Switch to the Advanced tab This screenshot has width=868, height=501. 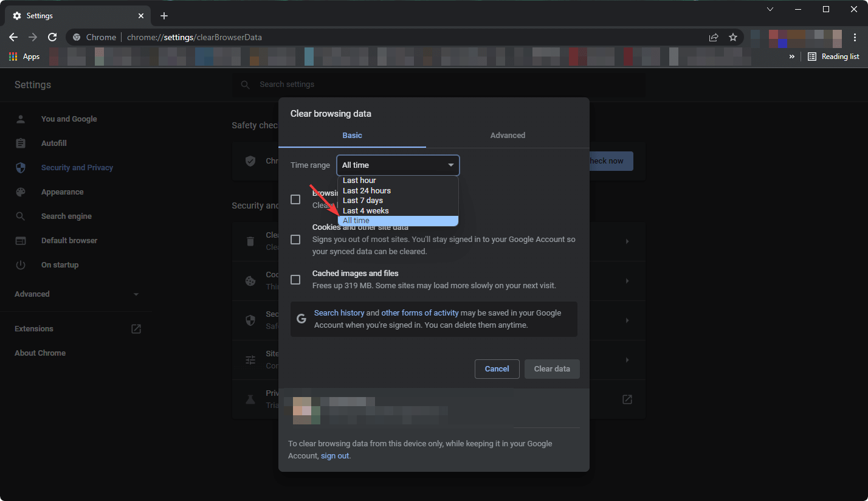[508, 135]
